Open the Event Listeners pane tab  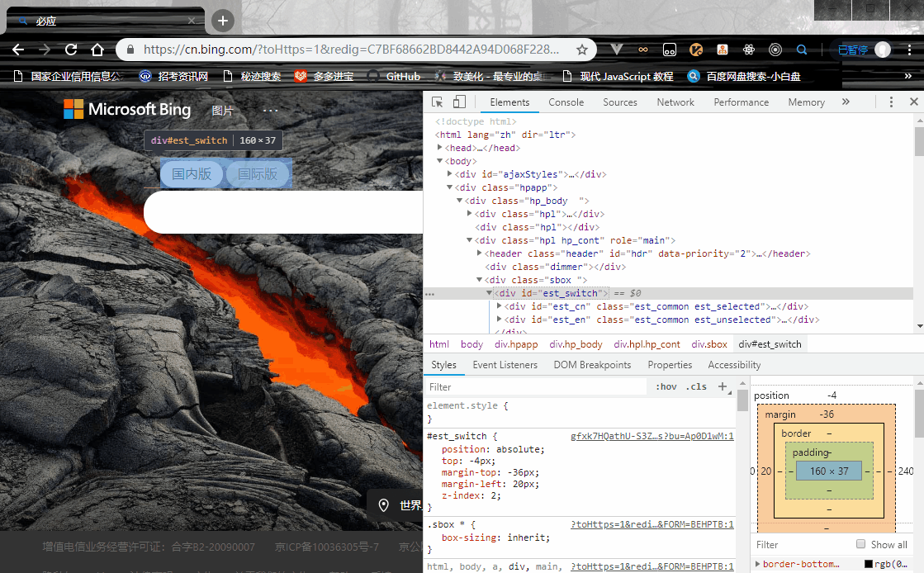505,365
